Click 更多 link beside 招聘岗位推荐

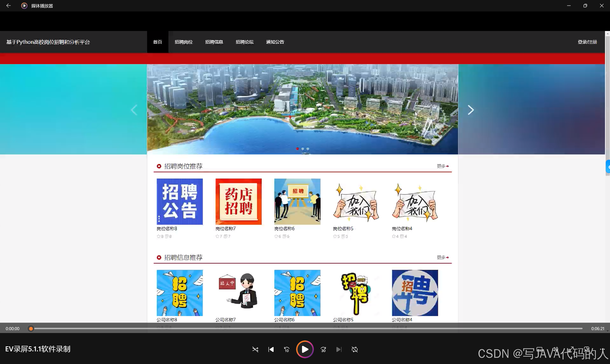(442, 166)
